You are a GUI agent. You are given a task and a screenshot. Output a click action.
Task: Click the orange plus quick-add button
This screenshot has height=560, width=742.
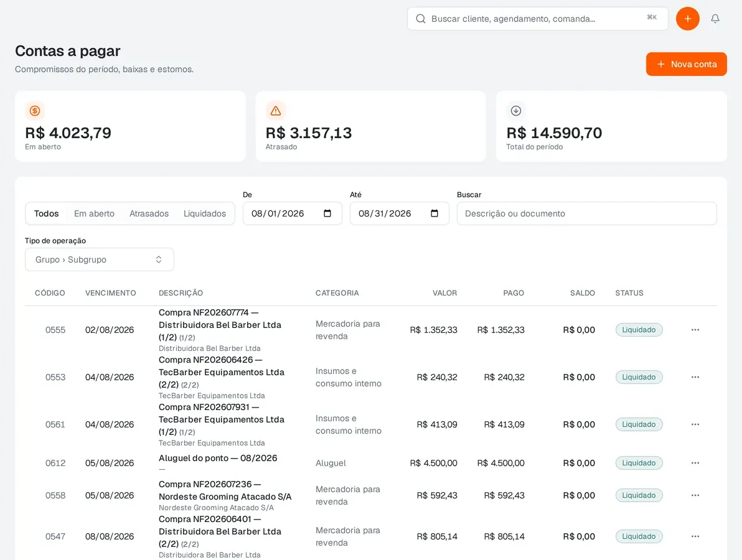(x=688, y=19)
